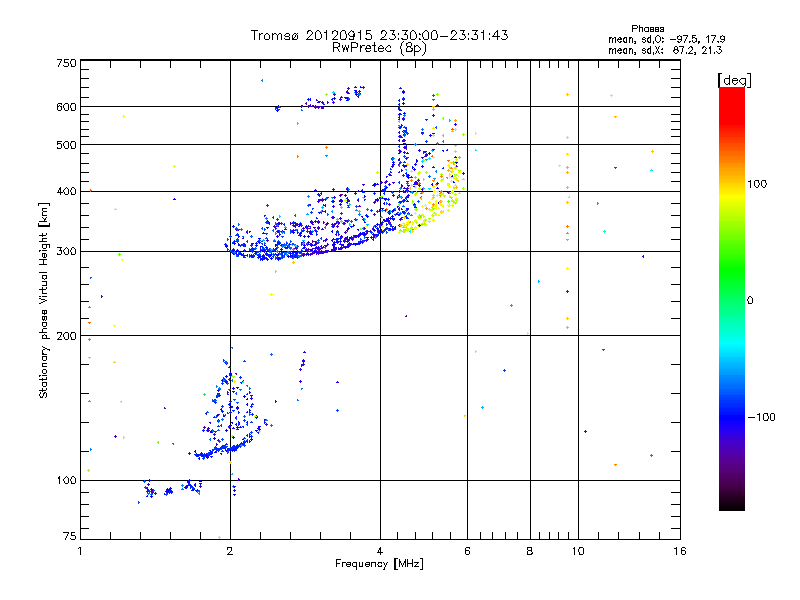This screenshot has height=600, width=800.
Task: Click the '100' label on the colorbar
Action: [757, 184]
